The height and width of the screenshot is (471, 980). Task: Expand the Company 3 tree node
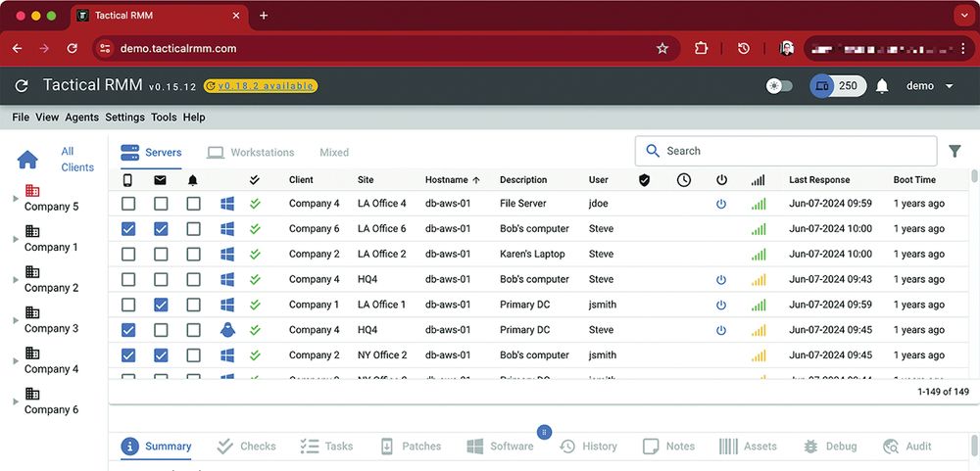[16, 320]
